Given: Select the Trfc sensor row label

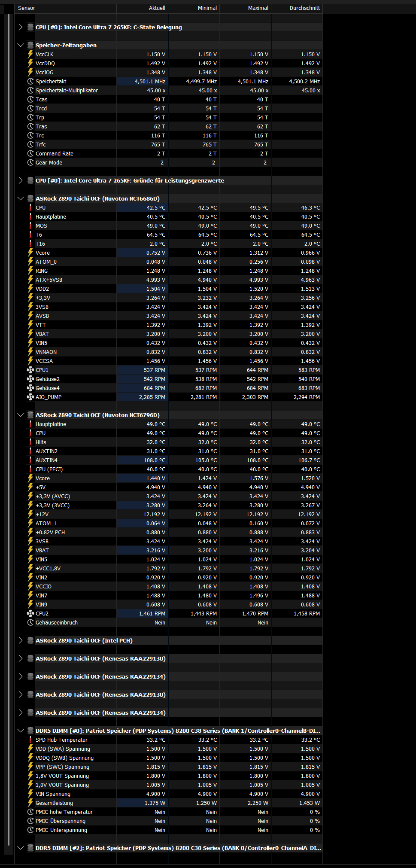Looking at the screenshot, I should tap(40, 144).
